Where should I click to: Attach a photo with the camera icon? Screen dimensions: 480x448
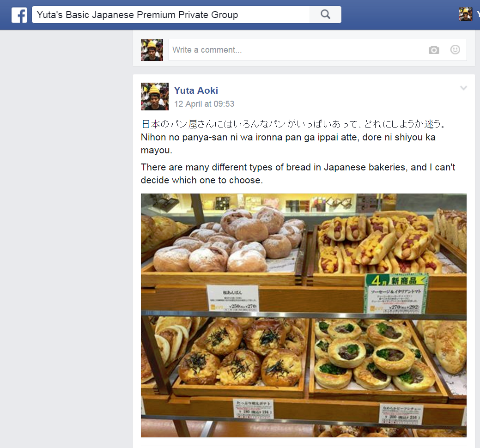pyautogui.click(x=433, y=50)
